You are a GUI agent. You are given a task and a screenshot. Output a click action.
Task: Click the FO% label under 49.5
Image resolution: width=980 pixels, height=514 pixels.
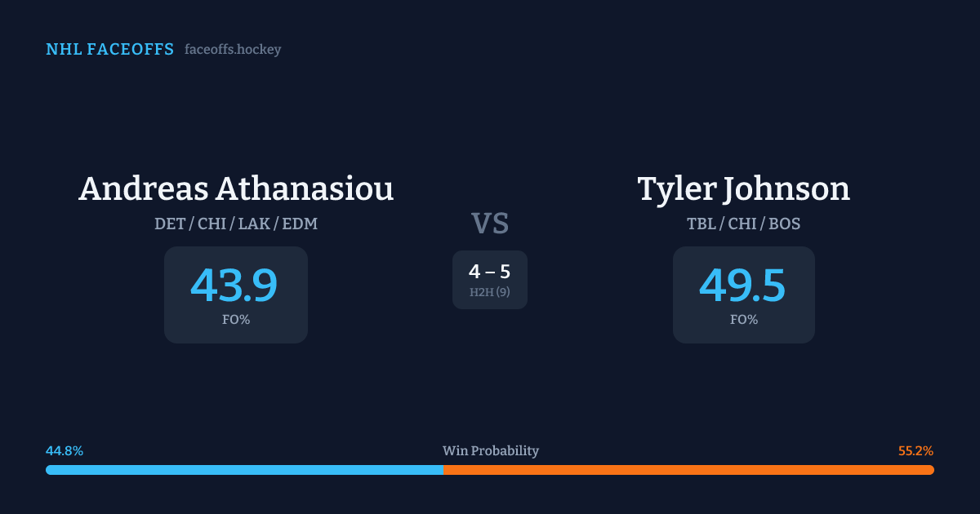[x=744, y=320]
